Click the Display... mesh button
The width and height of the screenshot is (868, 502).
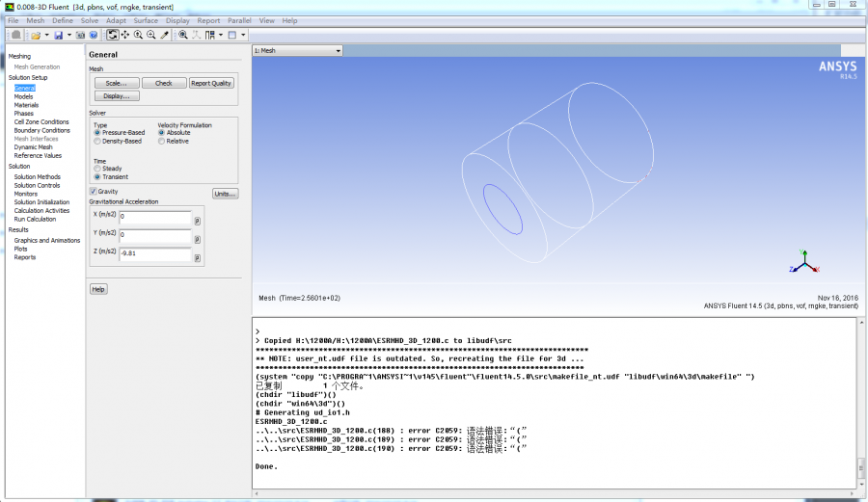pyautogui.click(x=117, y=96)
